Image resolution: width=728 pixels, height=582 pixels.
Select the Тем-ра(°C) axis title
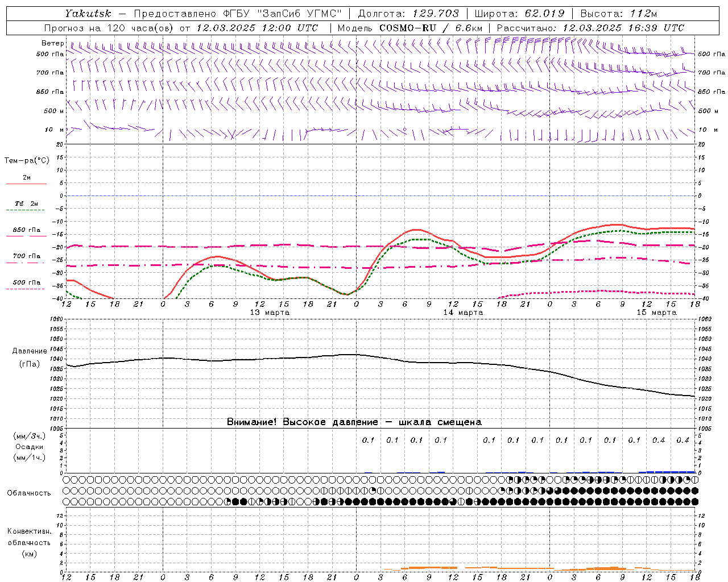click(27, 161)
